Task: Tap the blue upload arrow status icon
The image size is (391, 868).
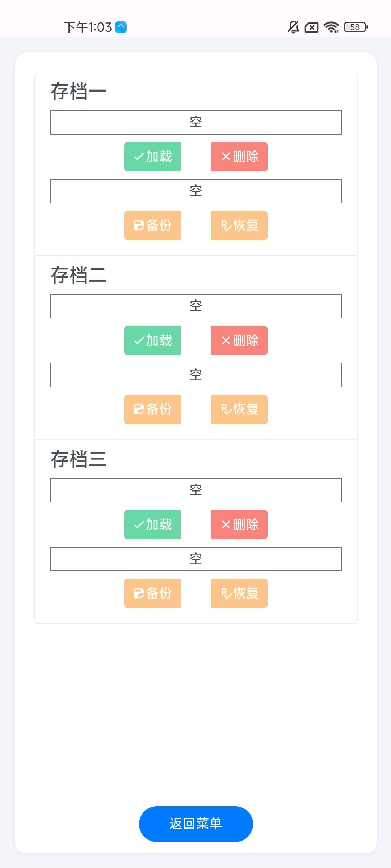Action: (121, 27)
